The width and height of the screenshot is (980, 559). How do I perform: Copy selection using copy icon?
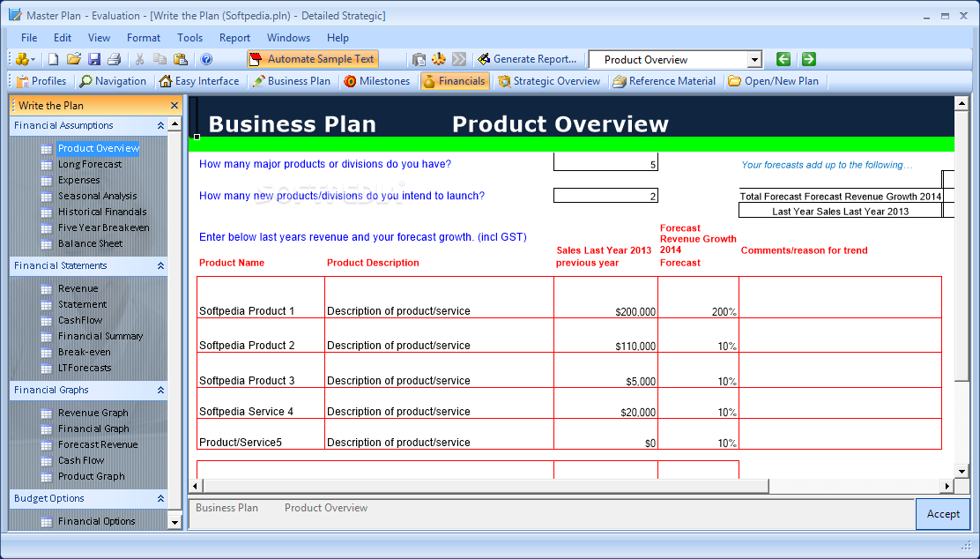click(x=160, y=59)
